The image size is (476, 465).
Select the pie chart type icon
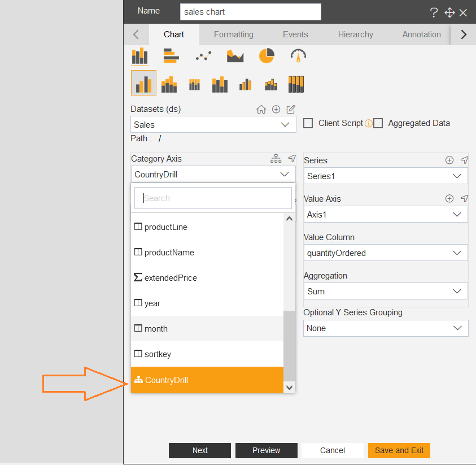click(267, 55)
